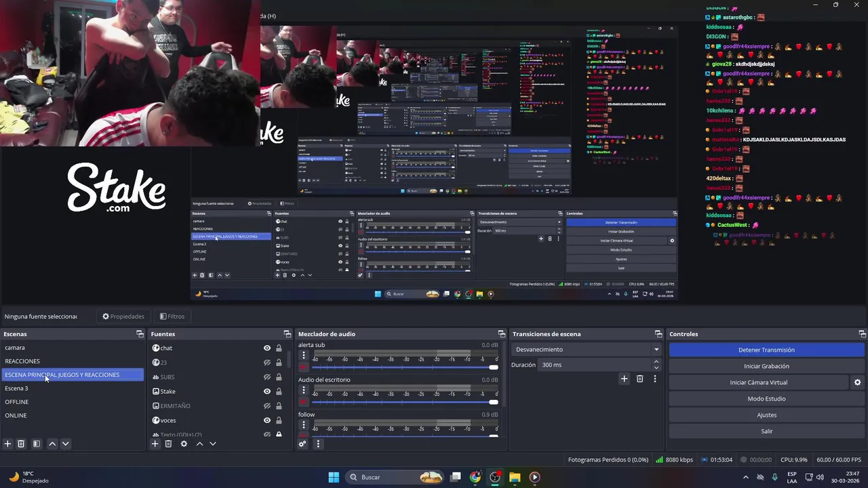Increase transition duration with up arrow
This screenshot has height=488, width=868.
click(656, 362)
